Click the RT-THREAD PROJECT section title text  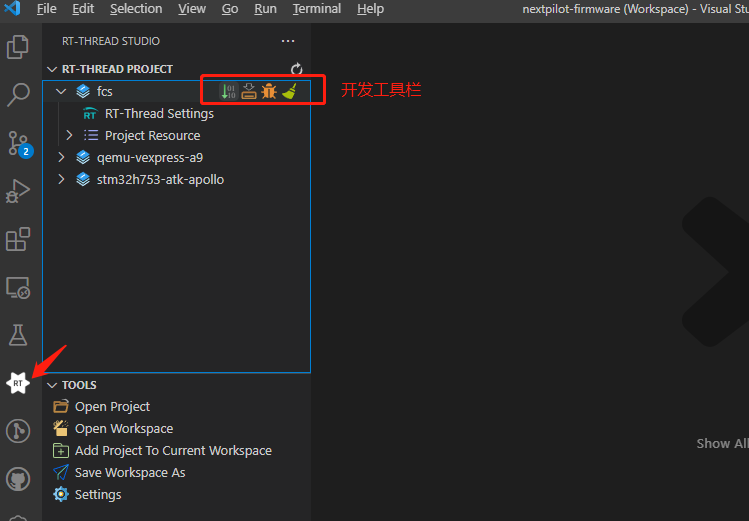(117, 69)
